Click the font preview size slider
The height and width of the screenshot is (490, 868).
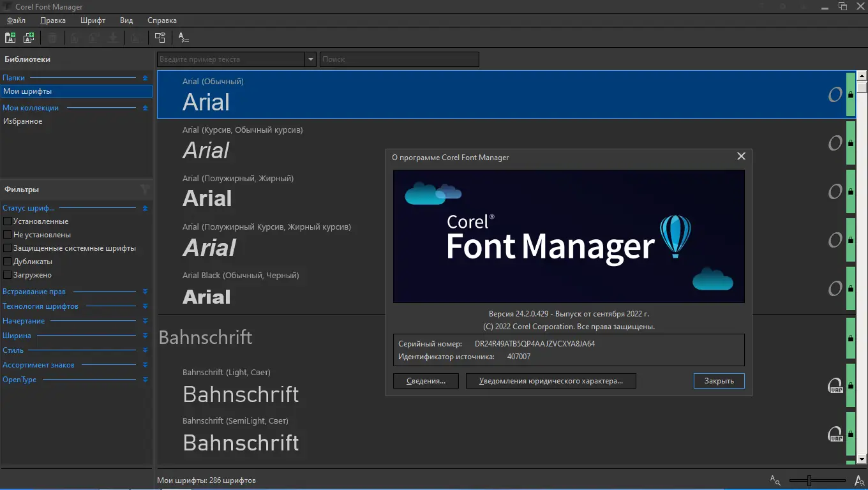(818, 480)
